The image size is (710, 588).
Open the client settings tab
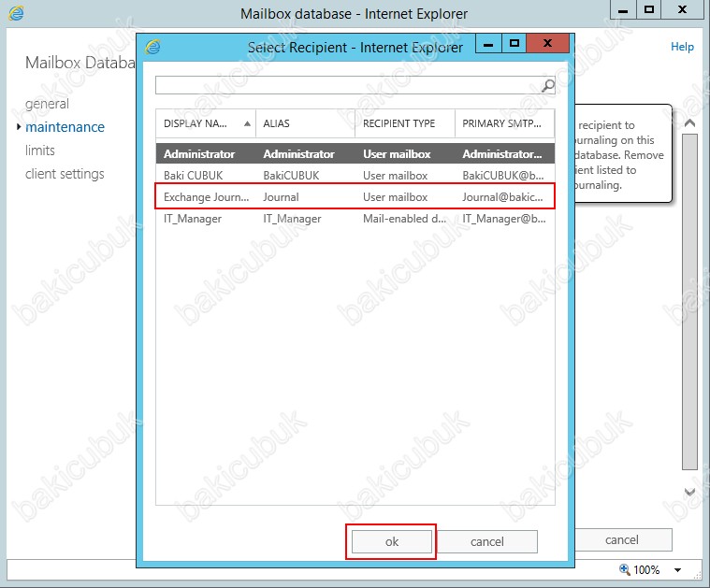tap(65, 174)
